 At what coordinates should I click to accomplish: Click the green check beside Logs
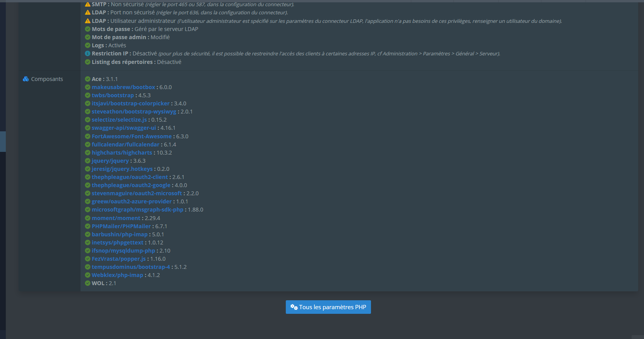[88, 45]
